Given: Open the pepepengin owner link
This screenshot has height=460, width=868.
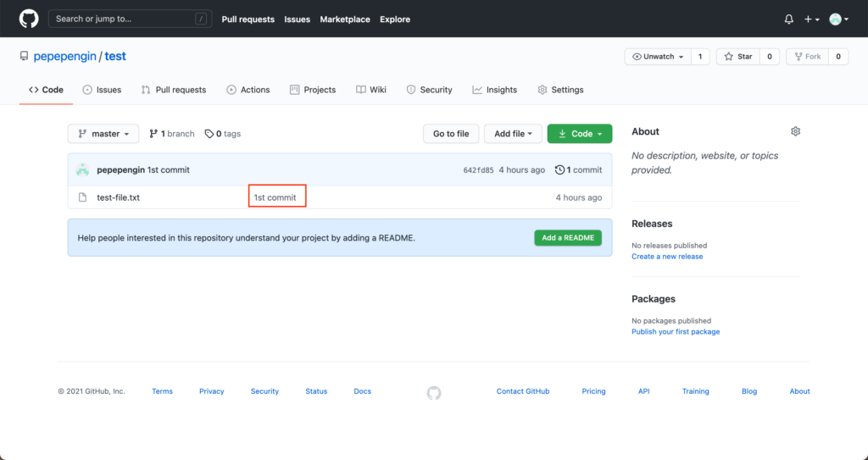Looking at the screenshot, I should 64,57.
